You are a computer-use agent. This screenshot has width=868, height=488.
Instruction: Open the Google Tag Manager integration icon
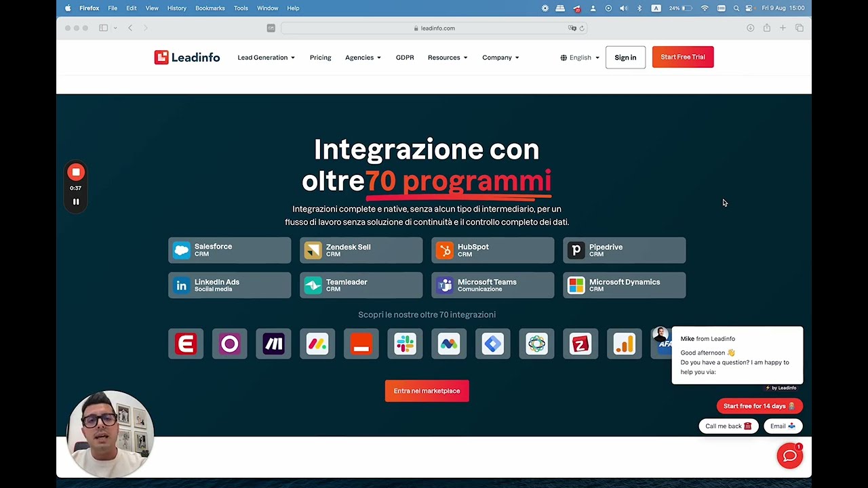[492, 344]
